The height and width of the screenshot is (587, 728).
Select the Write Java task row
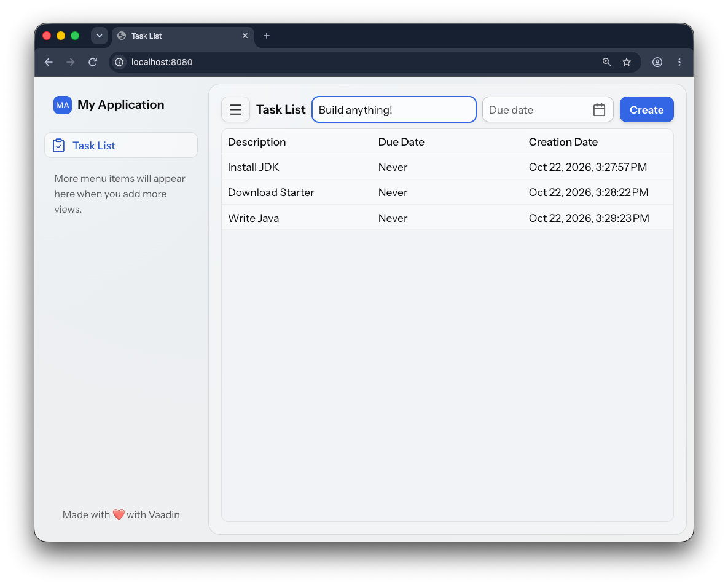[x=448, y=218]
